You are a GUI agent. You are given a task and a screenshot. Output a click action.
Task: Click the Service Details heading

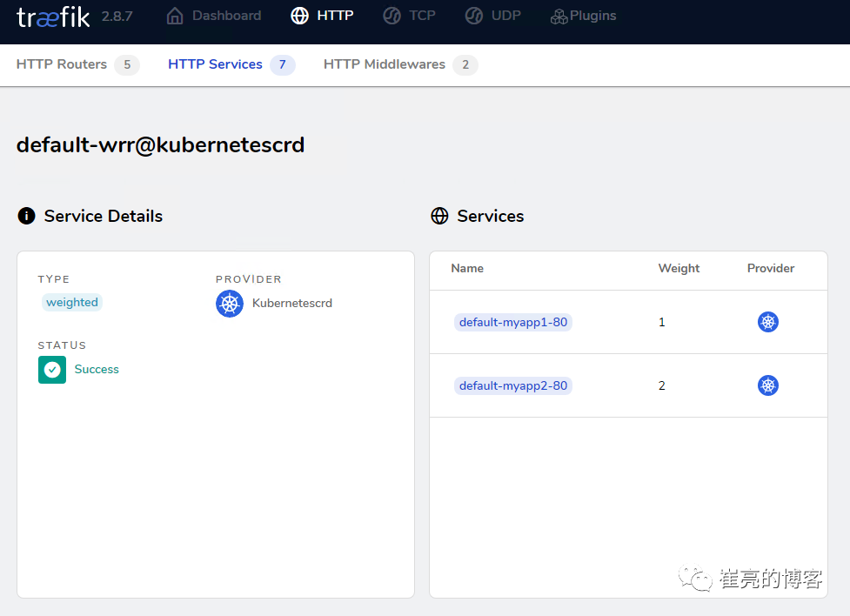click(103, 216)
